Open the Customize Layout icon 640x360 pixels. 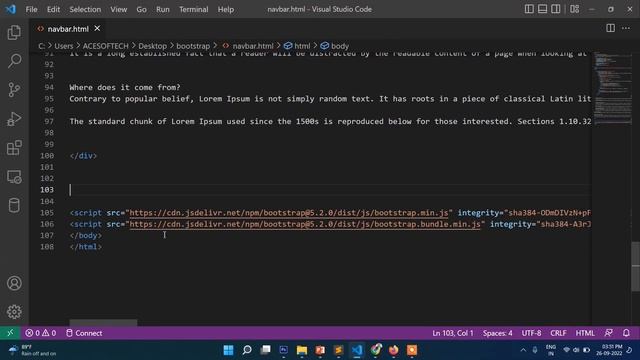pyautogui.click(x=575, y=9)
